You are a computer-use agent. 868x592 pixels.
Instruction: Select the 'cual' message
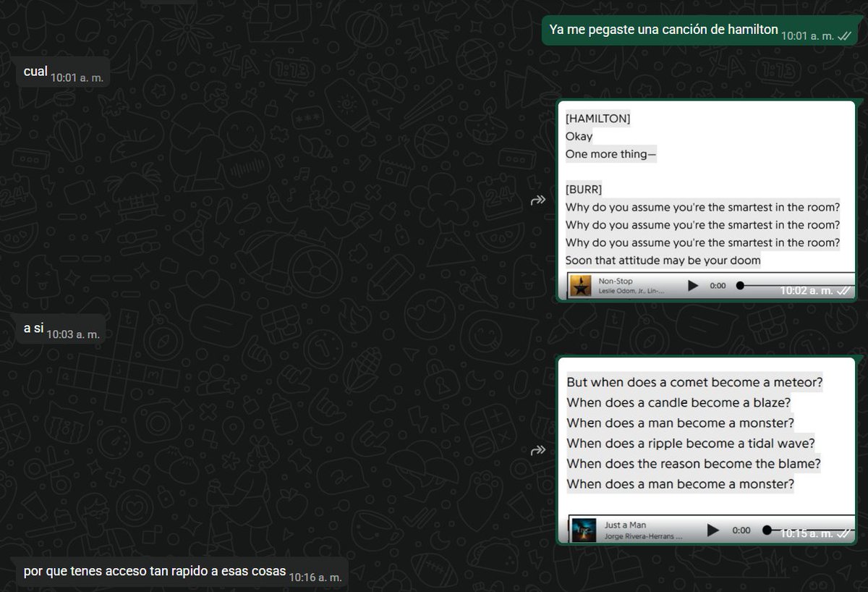[x=63, y=72]
